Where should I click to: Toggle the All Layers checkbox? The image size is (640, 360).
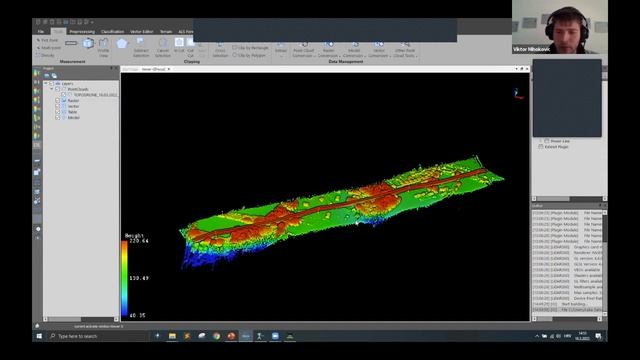[x=51, y=83]
